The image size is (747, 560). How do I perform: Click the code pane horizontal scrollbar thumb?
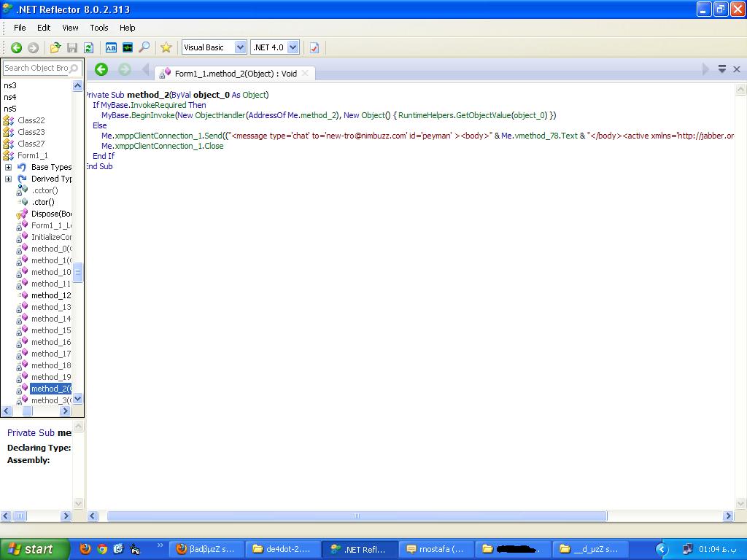[357, 516]
